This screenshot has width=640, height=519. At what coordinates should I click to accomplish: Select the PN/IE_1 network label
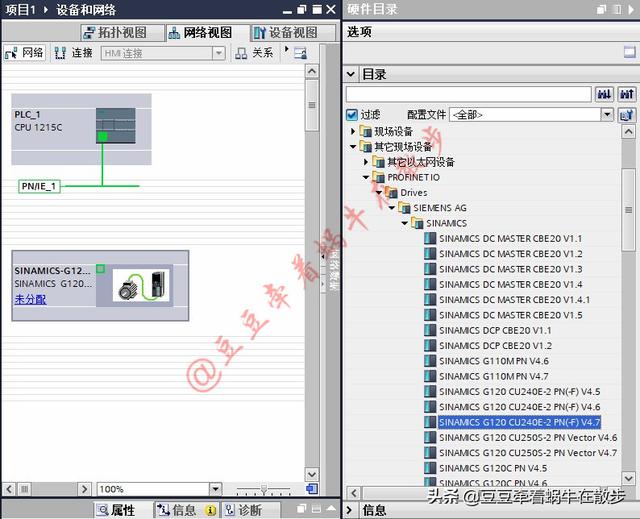39,186
